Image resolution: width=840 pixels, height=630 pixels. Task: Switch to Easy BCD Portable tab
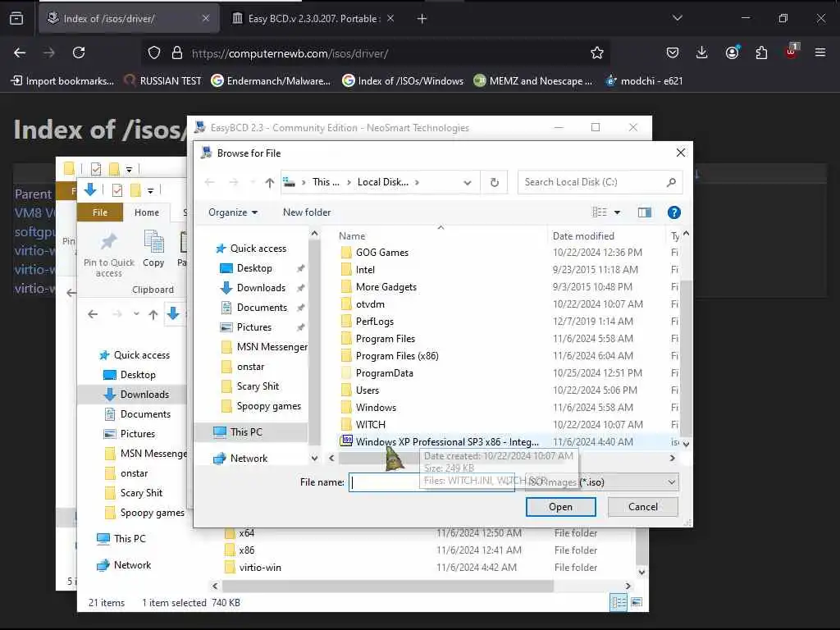314,19
